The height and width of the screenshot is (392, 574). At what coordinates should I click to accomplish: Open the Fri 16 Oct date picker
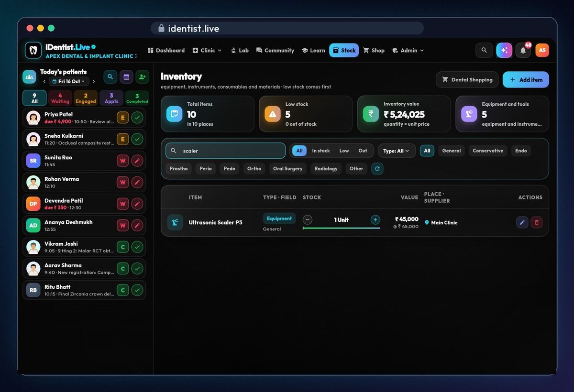point(69,82)
